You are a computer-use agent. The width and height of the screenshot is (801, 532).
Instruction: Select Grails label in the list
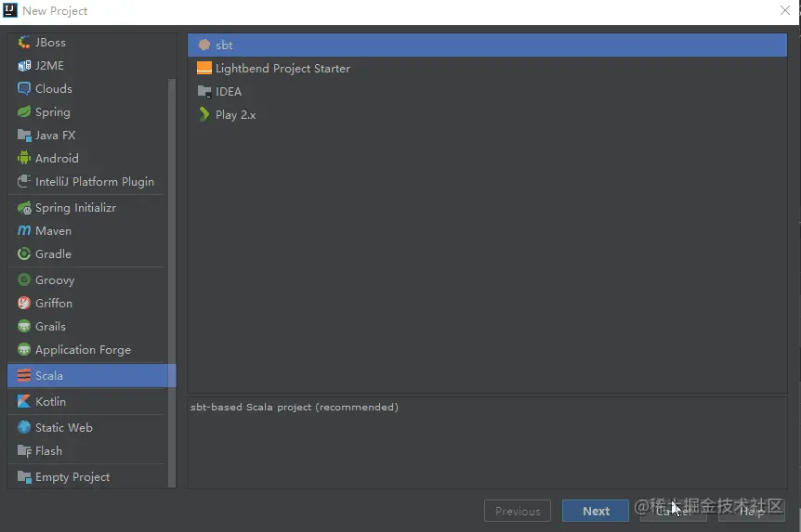[50, 326]
